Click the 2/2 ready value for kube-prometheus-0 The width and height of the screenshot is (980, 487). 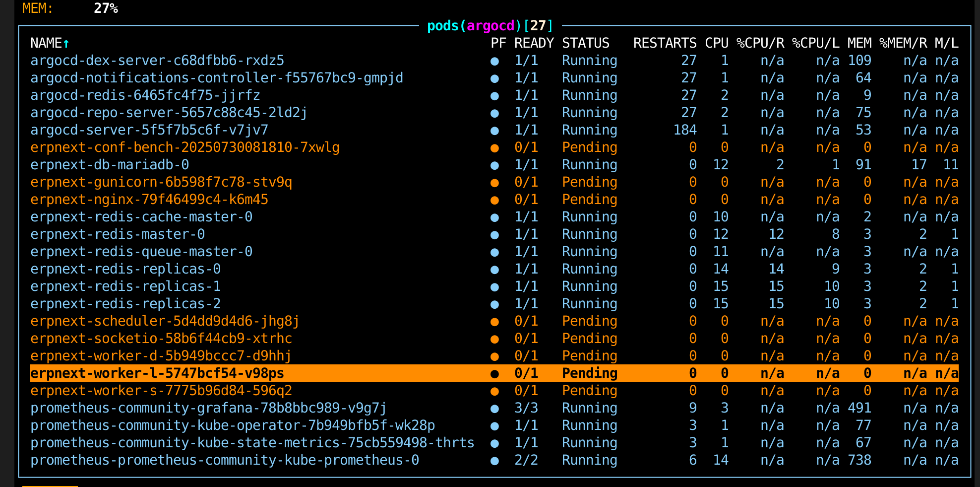[x=526, y=460]
